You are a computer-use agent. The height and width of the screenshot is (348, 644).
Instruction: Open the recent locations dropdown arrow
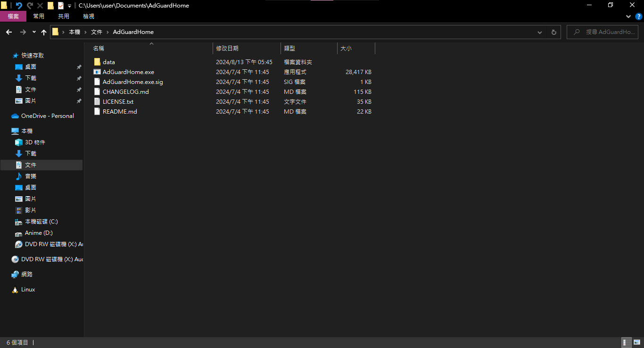pos(34,32)
